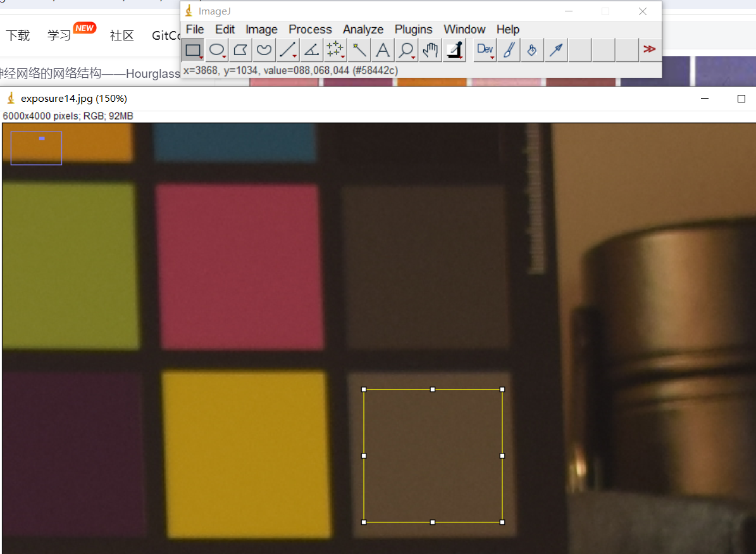756x554 pixels.
Task: Select the Rectangle selection tool
Action: pyautogui.click(x=193, y=50)
